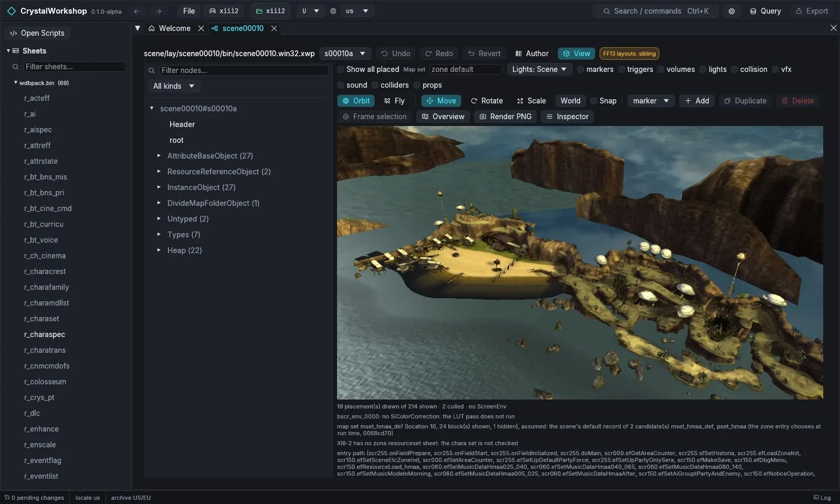840x504 pixels.
Task: Click the forward navigation arrow
Action: click(x=158, y=11)
